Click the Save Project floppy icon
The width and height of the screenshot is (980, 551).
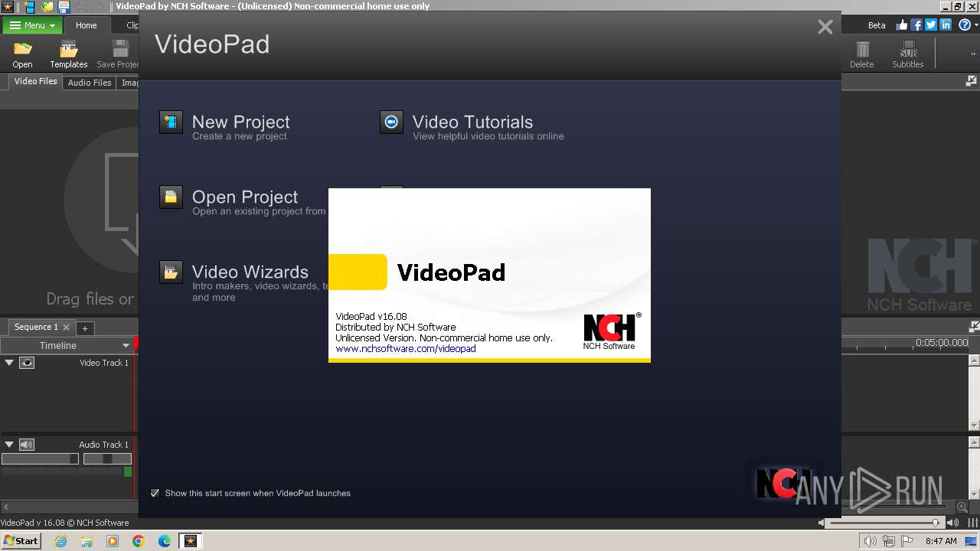(120, 50)
